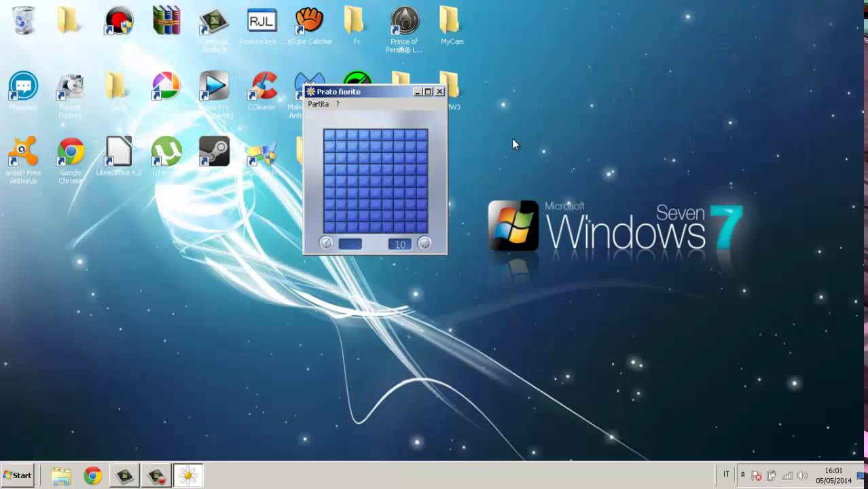Click the power plug tray icon
This screenshot has width=868, height=489.
[772, 475]
